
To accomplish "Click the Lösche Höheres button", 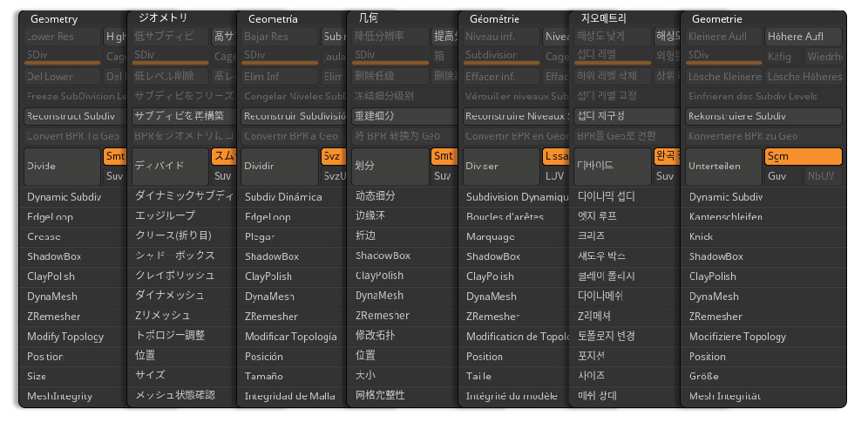I will pos(804,77).
